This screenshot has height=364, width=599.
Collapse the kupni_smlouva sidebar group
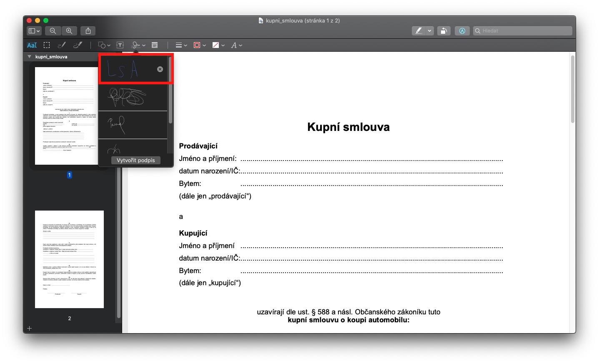29,57
